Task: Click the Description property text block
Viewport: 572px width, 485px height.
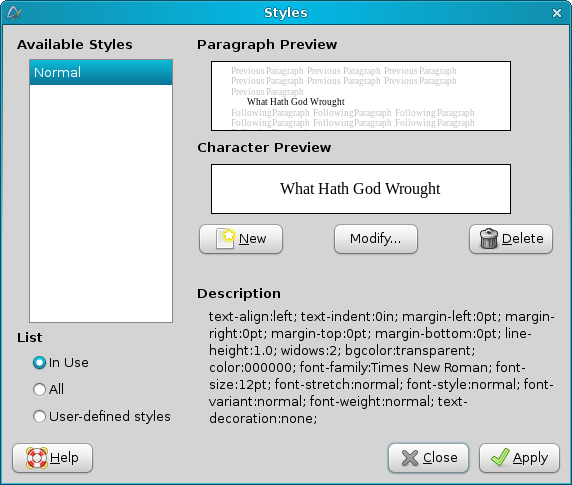Action: click(381, 367)
